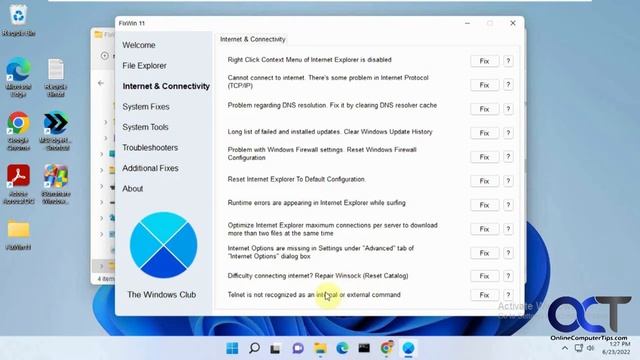
Task: Select Google Chrome desktop shortcut
Action: tap(18, 131)
